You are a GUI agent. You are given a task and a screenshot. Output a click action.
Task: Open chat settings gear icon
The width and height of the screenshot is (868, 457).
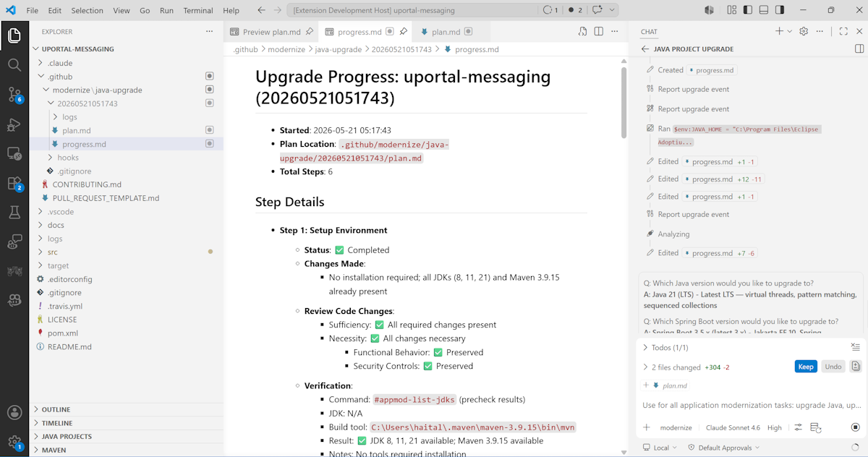click(804, 31)
